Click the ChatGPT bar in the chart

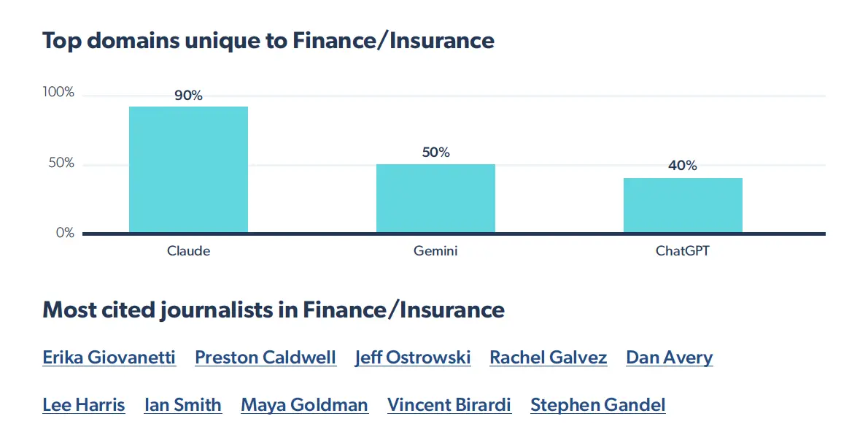tap(683, 205)
